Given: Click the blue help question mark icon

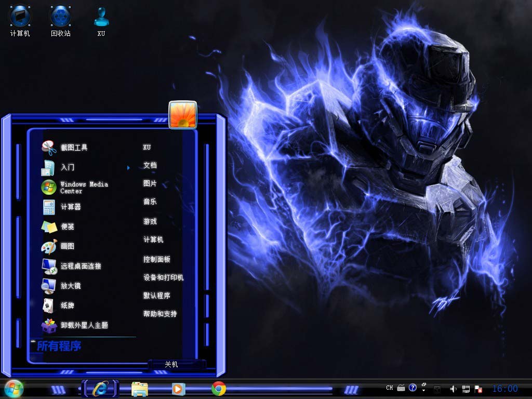Looking at the screenshot, I should [413, 388].
